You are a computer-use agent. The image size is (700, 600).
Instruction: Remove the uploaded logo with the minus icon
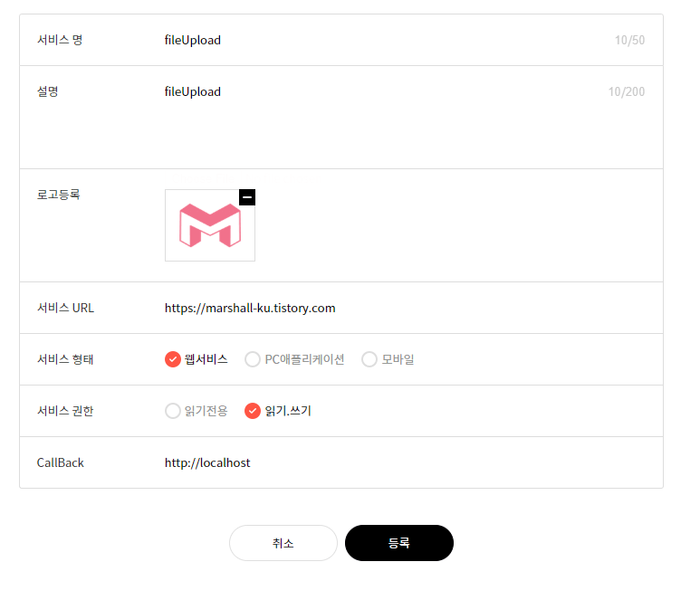[x=247, y=197]
